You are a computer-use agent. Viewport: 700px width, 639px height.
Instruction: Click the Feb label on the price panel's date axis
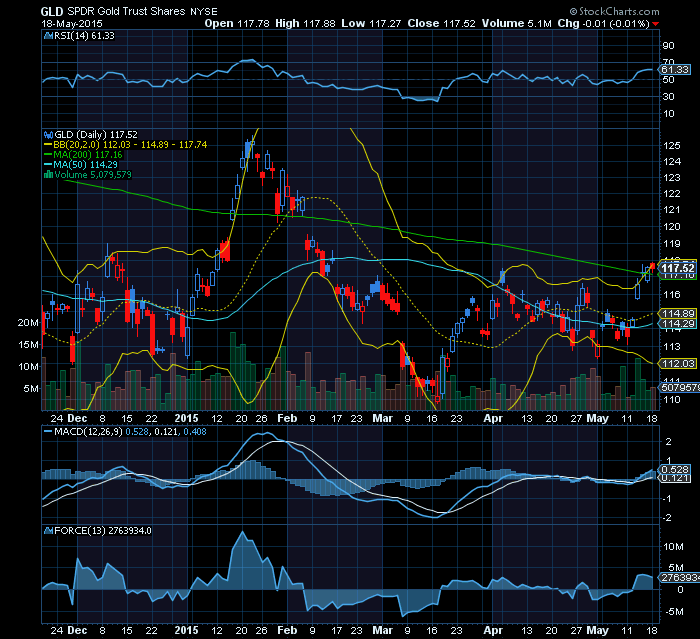[x=287, y=418]
